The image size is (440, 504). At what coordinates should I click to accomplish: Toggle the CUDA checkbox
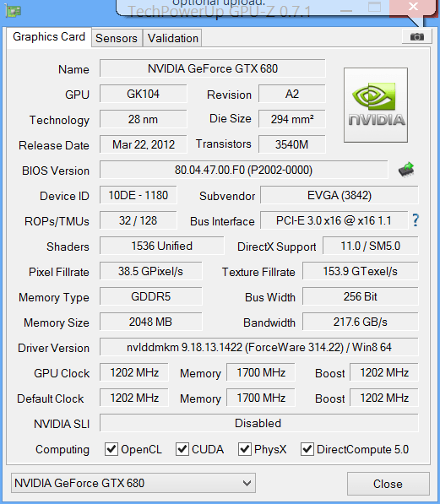click(x=182, y=449)
